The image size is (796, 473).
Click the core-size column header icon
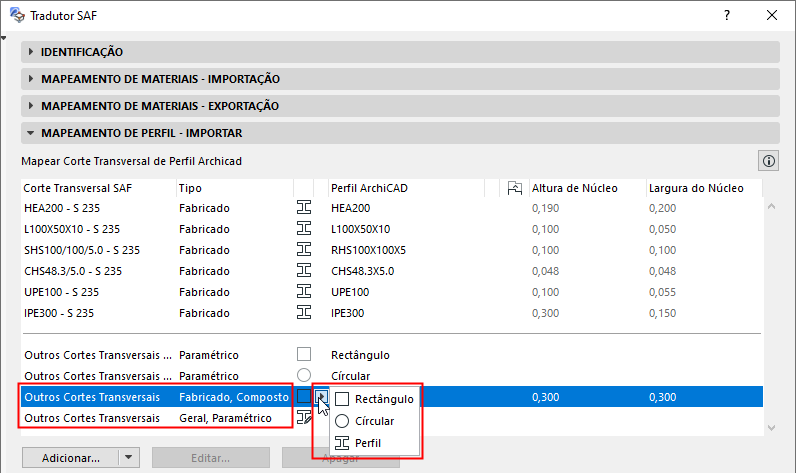click(x=514, y=188)
